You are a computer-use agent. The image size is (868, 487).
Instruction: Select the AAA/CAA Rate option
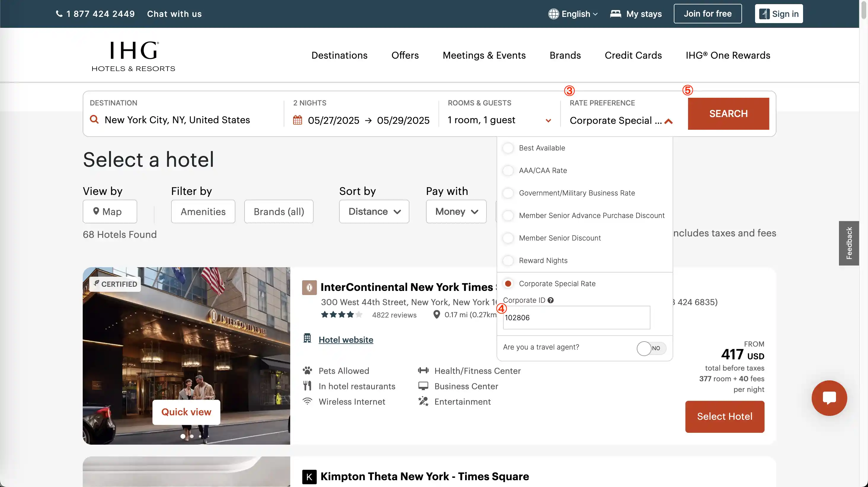coord(508,170)
